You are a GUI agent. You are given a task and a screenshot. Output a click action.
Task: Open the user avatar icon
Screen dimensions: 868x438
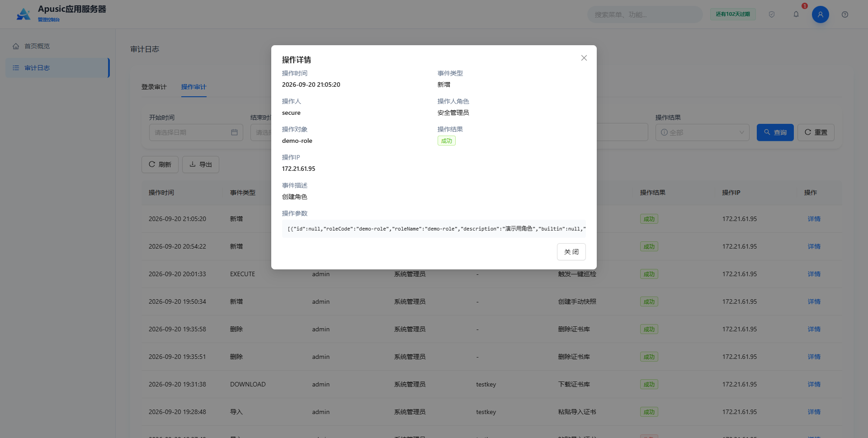click(821, 14)
